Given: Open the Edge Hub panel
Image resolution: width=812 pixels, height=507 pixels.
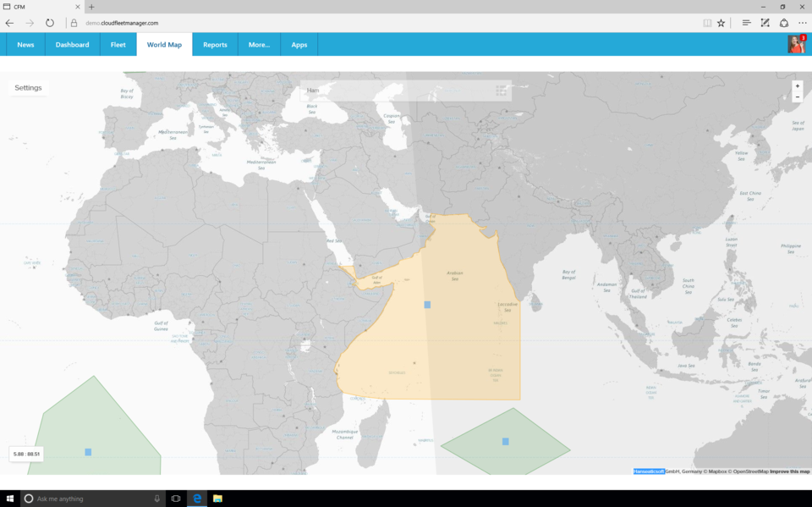Looking at the screenshot, I should pyautogui.click(x=746, y=23).
